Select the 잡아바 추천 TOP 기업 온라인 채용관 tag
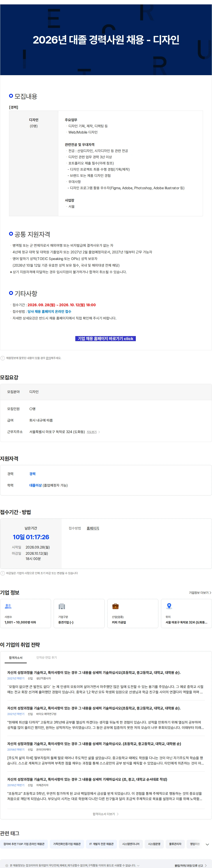Screen dimensions: 212x868 [24, 844]
